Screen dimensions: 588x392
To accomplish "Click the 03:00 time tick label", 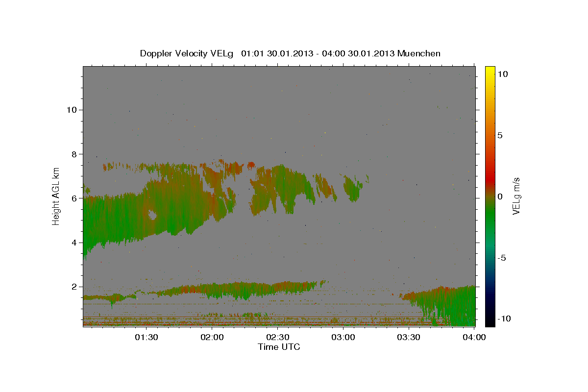I will [343, 337].
